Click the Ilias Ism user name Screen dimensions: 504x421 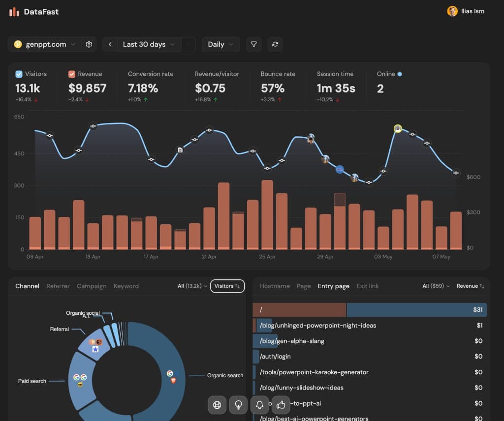[x=472, y=11]
